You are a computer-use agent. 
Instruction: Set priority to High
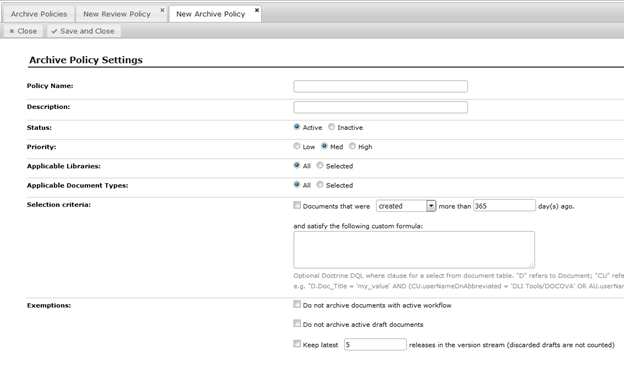click(352, 146)
